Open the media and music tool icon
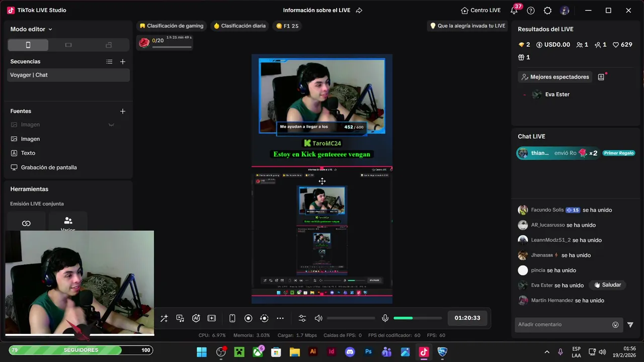This screenshot has width=644, height=362. click(180, 318)
